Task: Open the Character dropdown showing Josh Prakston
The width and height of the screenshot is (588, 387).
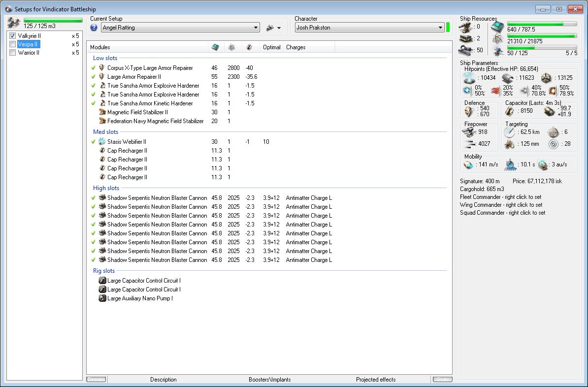Action: pyautogui.click(x=369, y=28)
